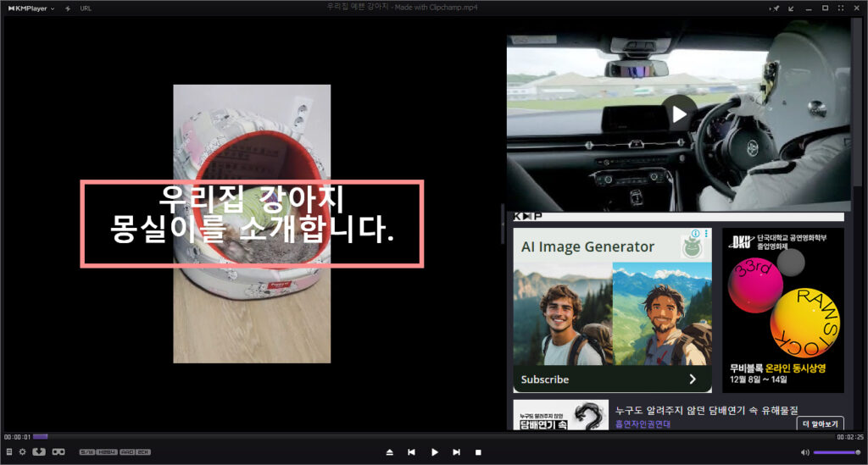868x465 pixels.
Task: Toggle the pin always-on-top icon
Action: [774, 8]
